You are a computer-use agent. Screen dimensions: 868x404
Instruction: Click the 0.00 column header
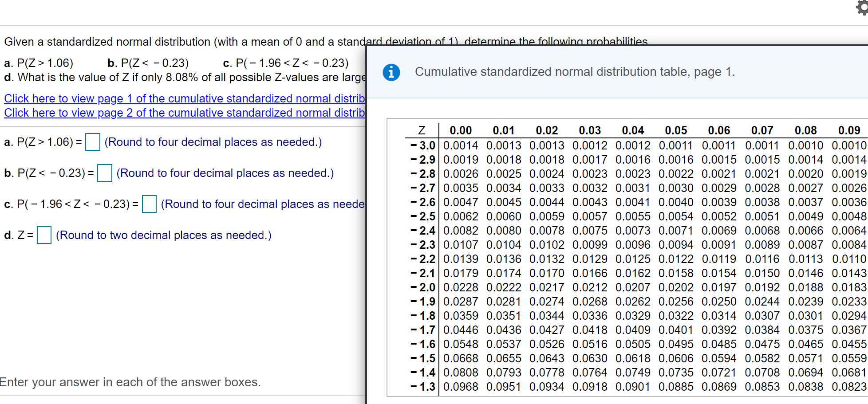click(x=461, y=130)
